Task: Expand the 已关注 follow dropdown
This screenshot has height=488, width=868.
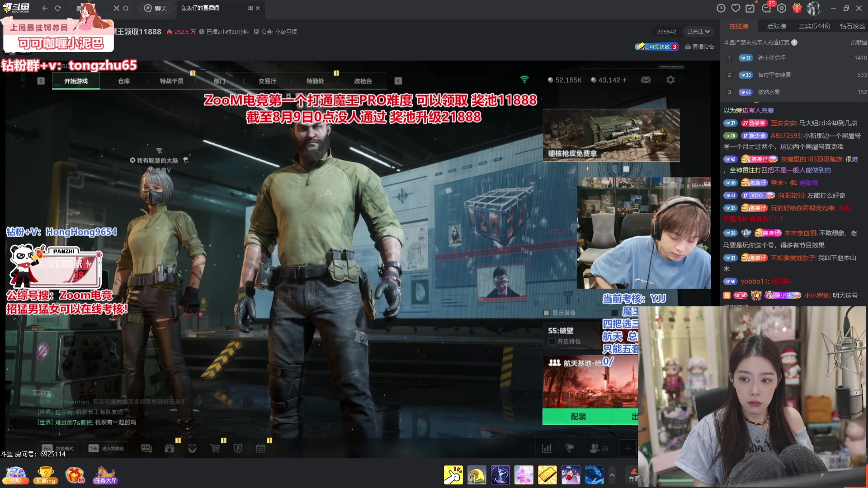Action: (698, 32)
